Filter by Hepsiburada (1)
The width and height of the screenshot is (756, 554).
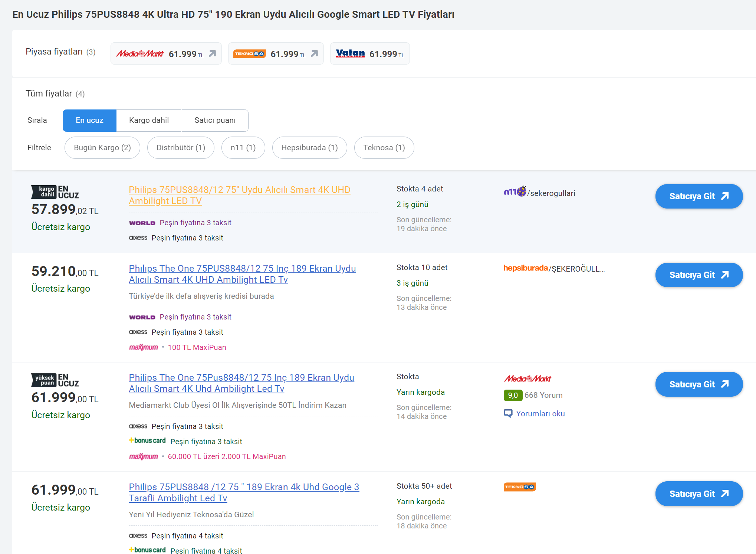(309, 148)
